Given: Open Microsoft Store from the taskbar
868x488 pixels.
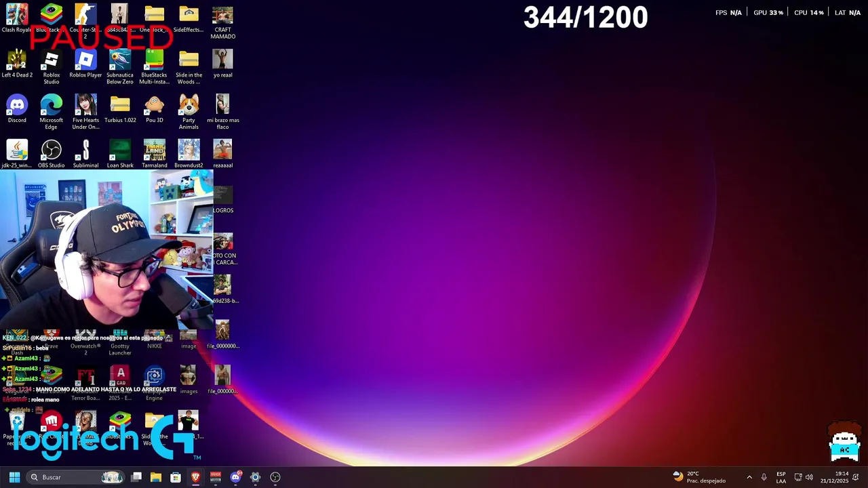Looking at the screenshot, I should click(176, 477).
